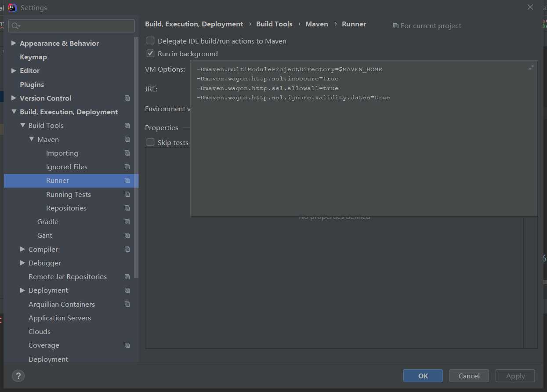Click project-level icon beside Gant

127,235
